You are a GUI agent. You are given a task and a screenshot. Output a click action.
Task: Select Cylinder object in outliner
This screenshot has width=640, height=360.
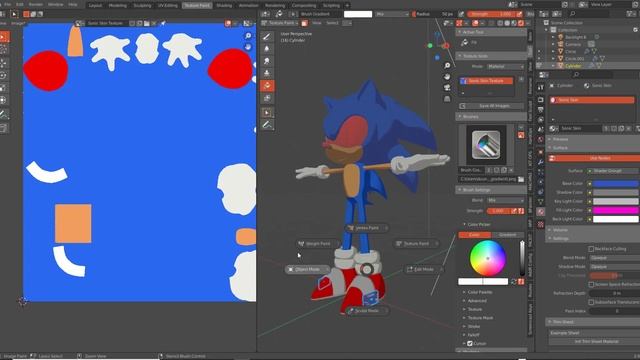click(x=573, y=66)
